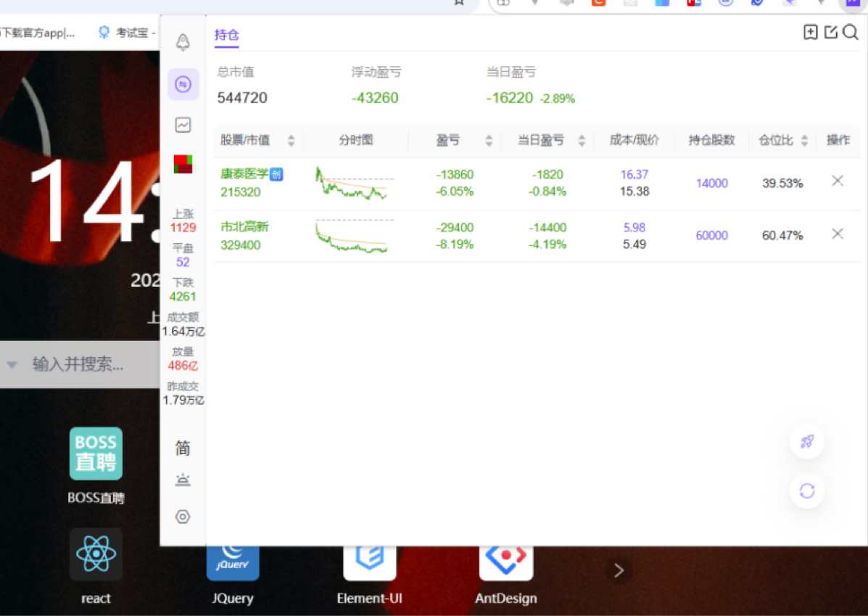Open the bell notification icon in sidebar
868x616 pixels.
coord(183,42)
